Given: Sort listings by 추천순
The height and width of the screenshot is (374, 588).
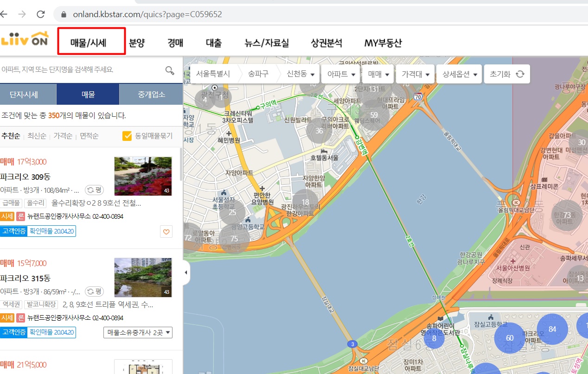Looking at the screenshot, I should pos(10,136).
